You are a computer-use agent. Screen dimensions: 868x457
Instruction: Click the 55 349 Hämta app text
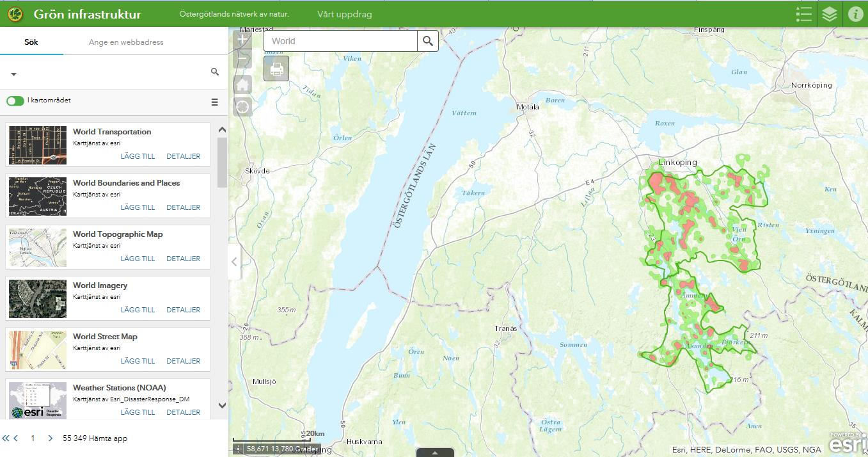tap(95, 438)
